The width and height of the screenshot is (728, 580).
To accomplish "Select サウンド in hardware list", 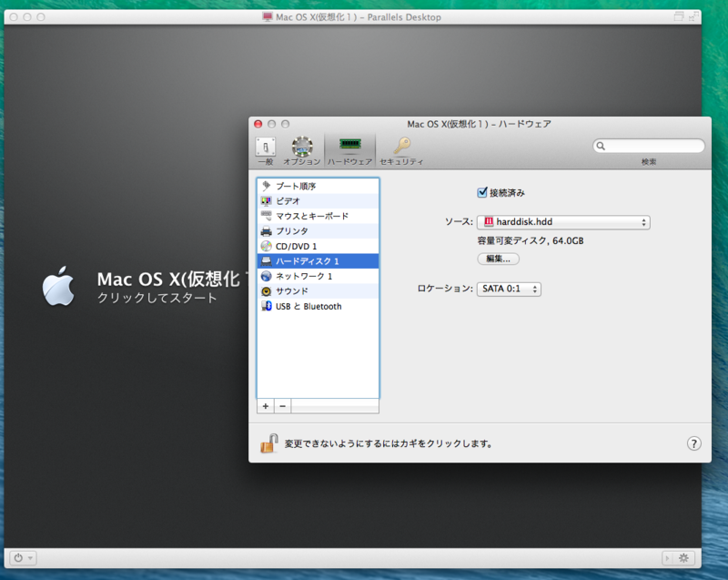I will (318, 291).
